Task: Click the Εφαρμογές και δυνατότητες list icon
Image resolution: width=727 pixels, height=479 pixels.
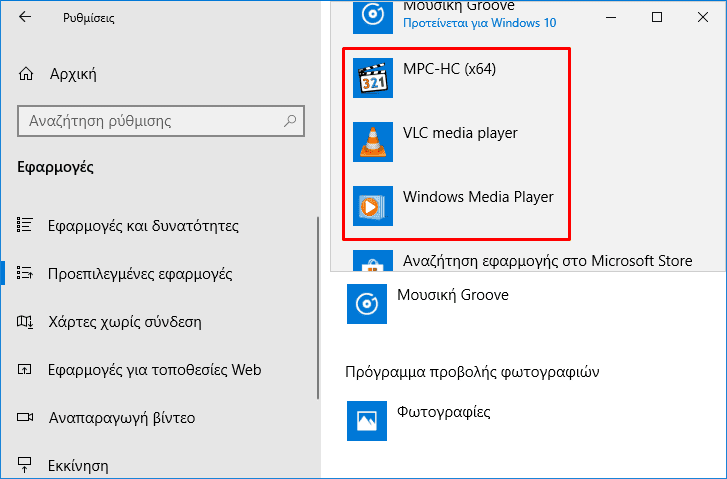Action: [x=25, y=225]
